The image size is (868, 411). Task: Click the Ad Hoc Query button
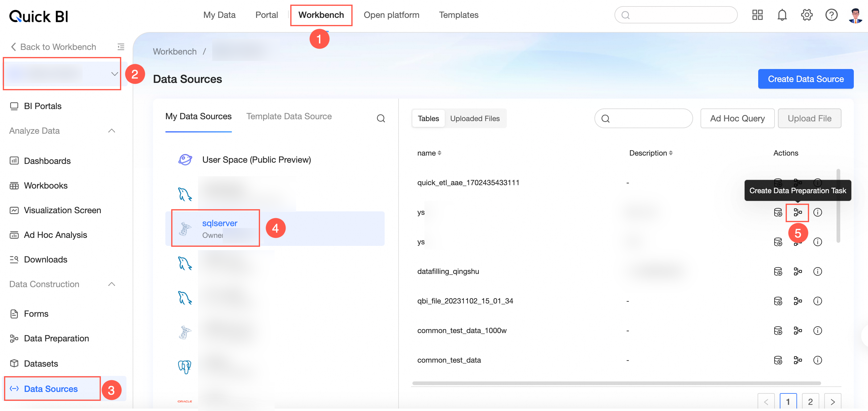coord(737,119)
